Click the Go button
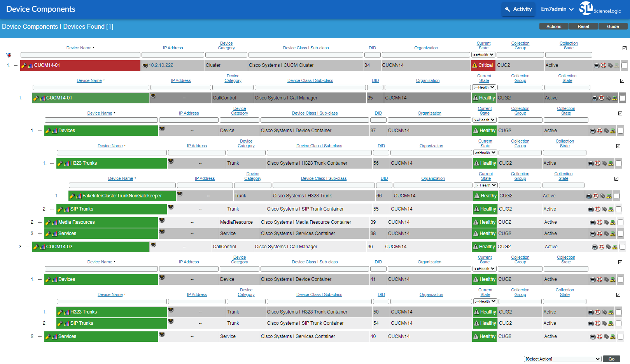 pyautogui.click(x=611, y=359)
